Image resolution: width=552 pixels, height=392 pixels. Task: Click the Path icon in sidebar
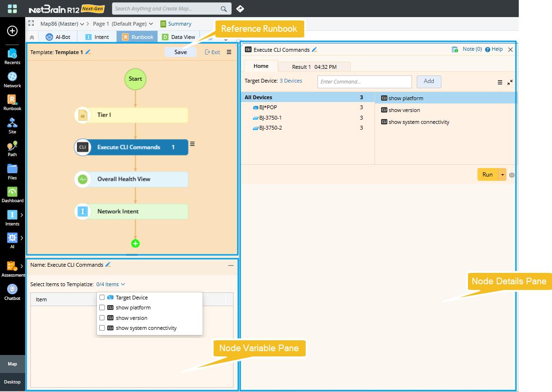point(12,146)
